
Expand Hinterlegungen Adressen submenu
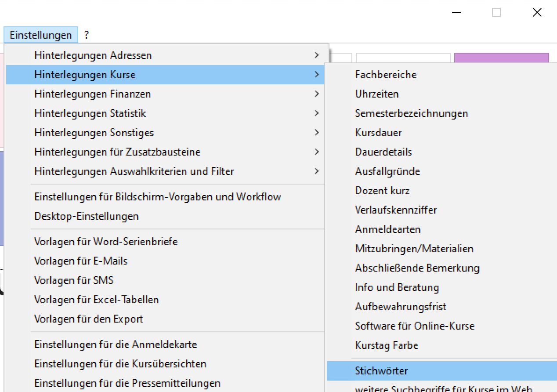point(165,55)
